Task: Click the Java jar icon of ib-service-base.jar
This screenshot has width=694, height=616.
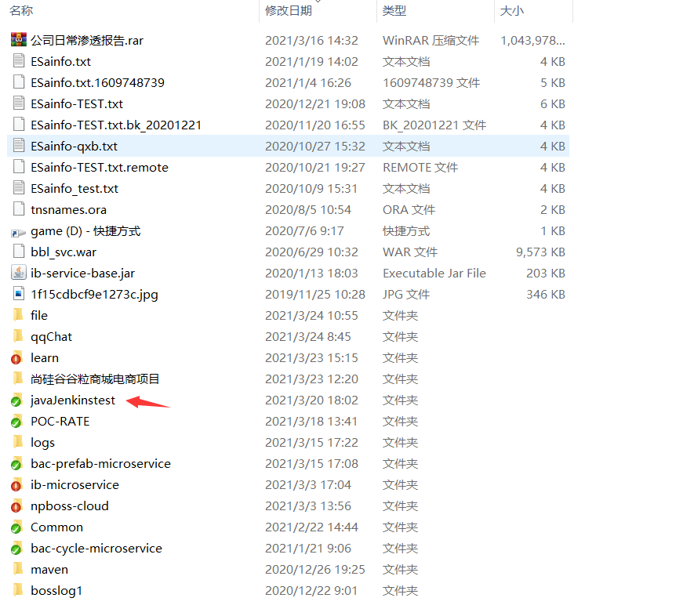Action: coord(19,273)
